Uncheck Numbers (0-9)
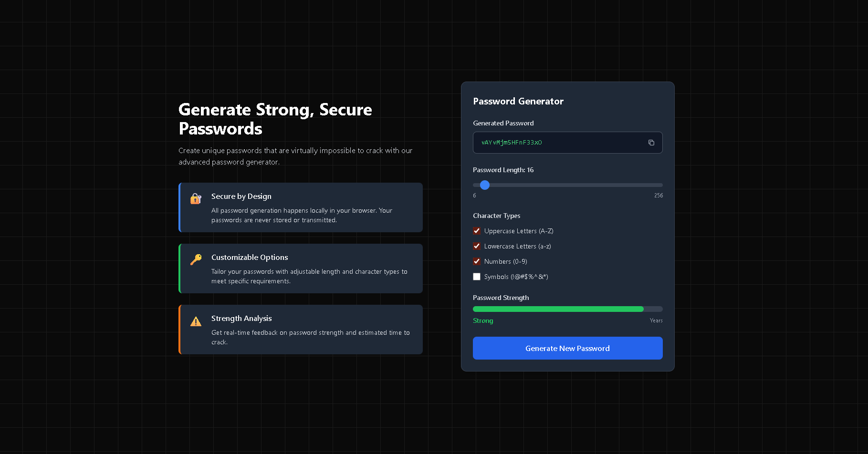868x454 pixels. 477,261
